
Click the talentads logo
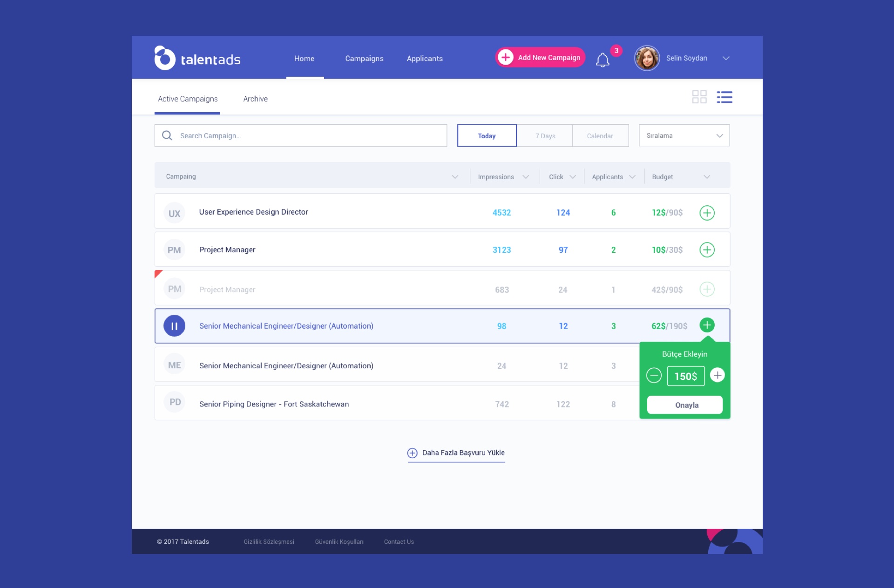coord(197,58)
